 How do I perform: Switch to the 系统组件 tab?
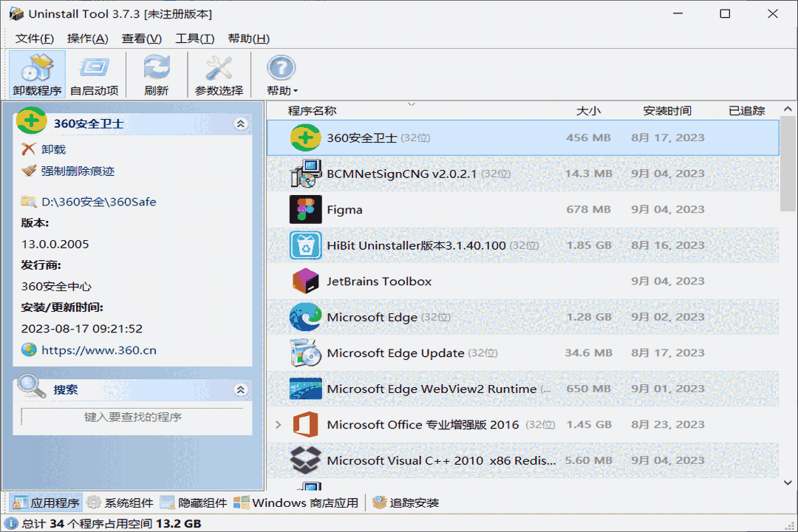coord(118,502)
